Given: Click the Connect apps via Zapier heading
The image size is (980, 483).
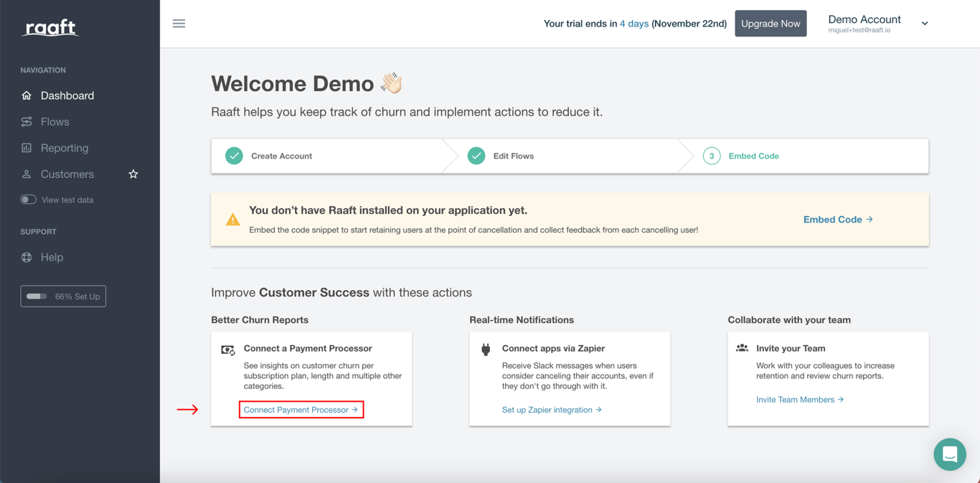Looking at the screenshot, I should pyautogui.click(x=553, y=348).
